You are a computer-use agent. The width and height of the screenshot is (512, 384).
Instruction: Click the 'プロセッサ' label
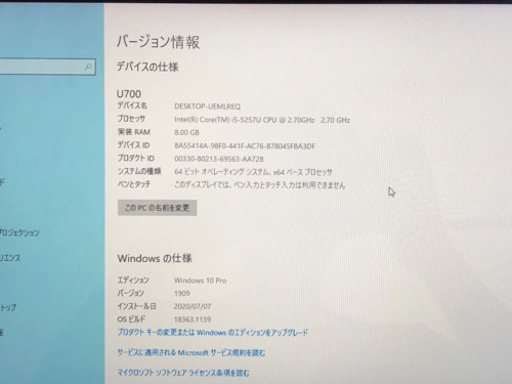coord(131,119)
